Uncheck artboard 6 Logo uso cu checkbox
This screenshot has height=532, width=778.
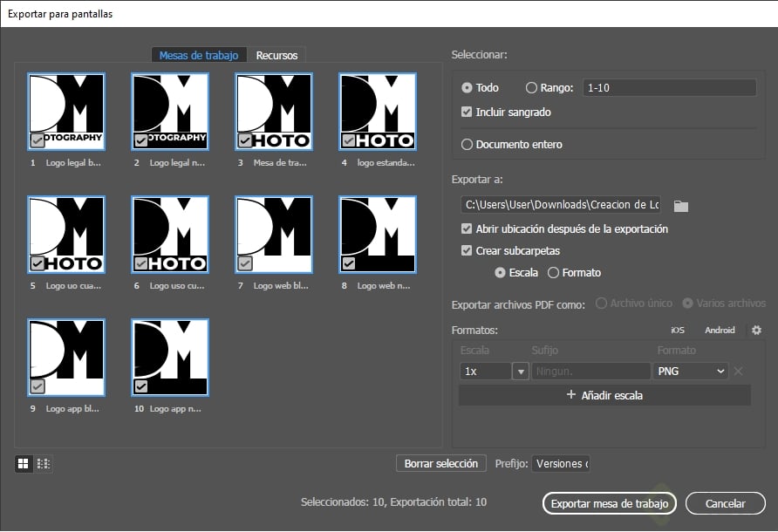click(141, 263)
